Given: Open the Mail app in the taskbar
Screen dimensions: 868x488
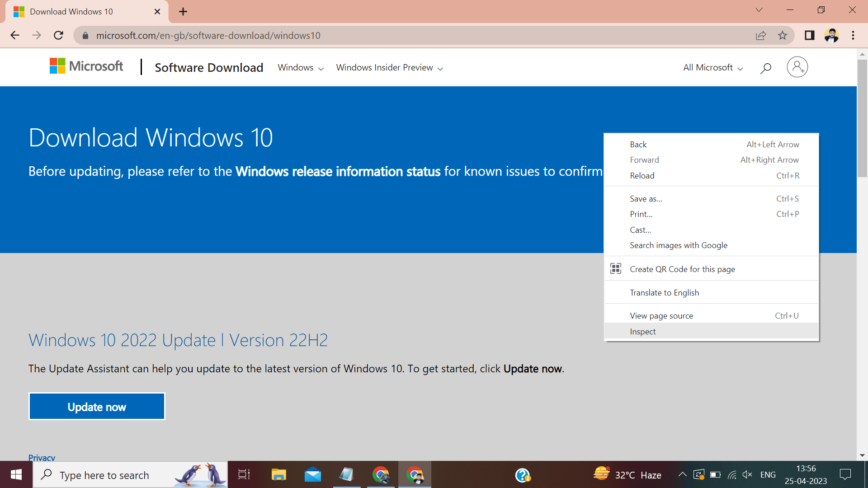Looking at the screenshot, I should pyautogui.click(x=312, y=475).
